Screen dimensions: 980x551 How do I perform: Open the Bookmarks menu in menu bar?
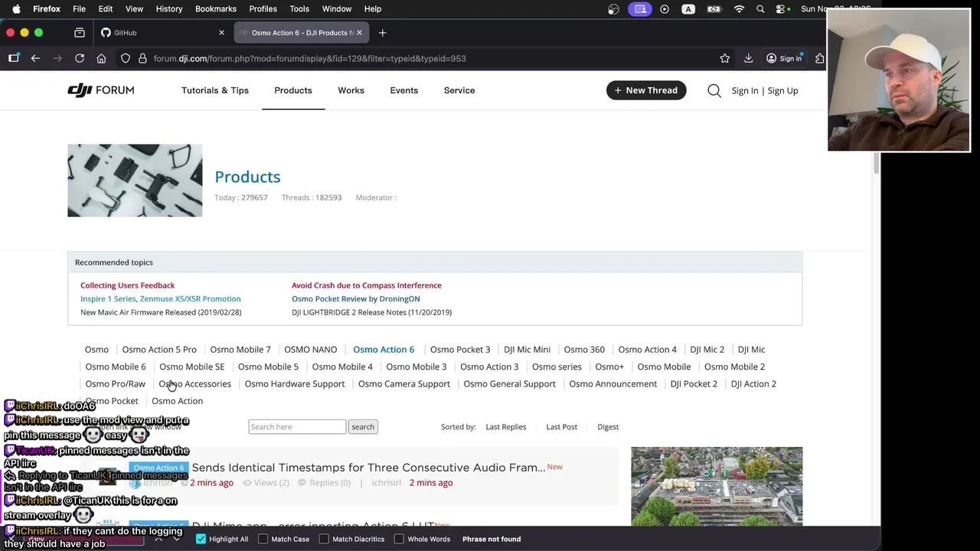(x=216, y=9)
